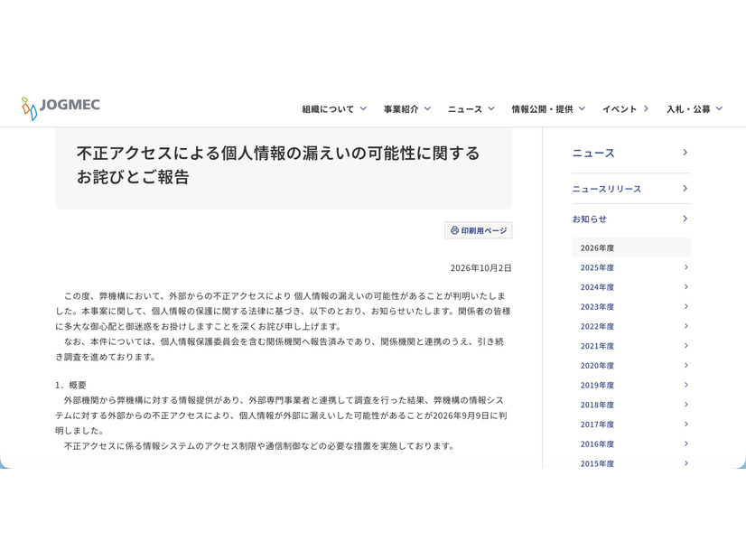This screenshot has height=560, width=746.
Task: Expand the chevron next to top-nav ニュース
Action: 491,108
